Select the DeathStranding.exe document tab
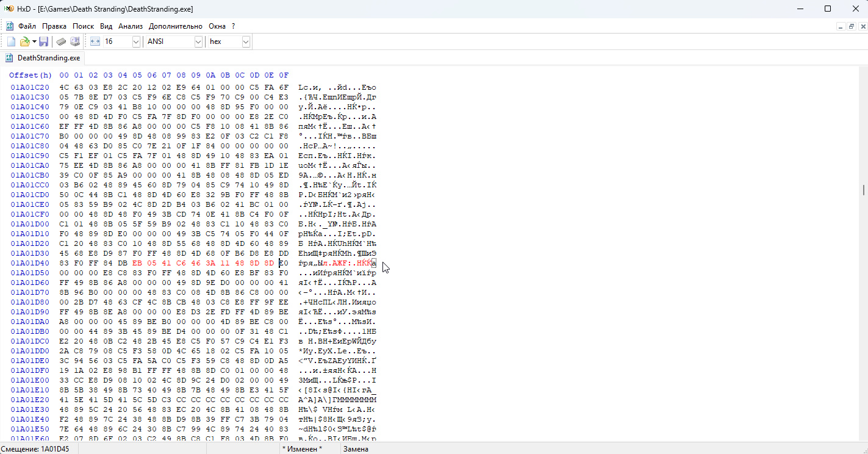This screenshot has width=868, height=454. coord(43,58)
